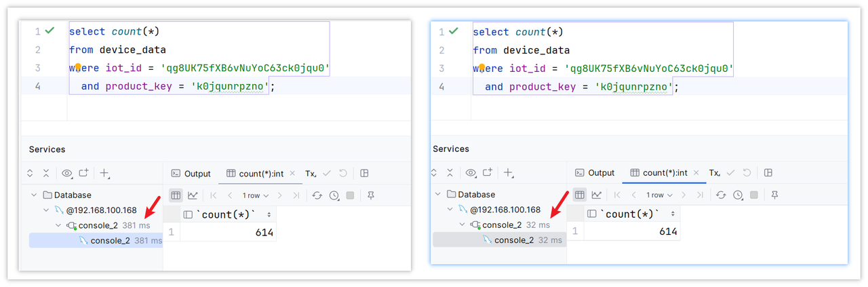The height and width of the screenshot is (287, 868).
Task: Click Expand All icon in right Services panel
Action: (435, 173)
